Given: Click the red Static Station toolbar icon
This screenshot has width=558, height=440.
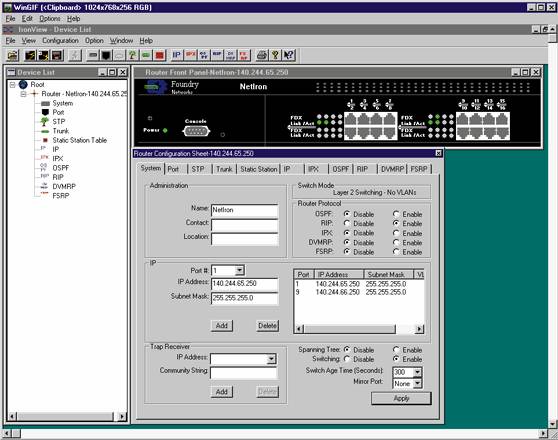Looking at the screenshot, I should (x=159, y=55).
